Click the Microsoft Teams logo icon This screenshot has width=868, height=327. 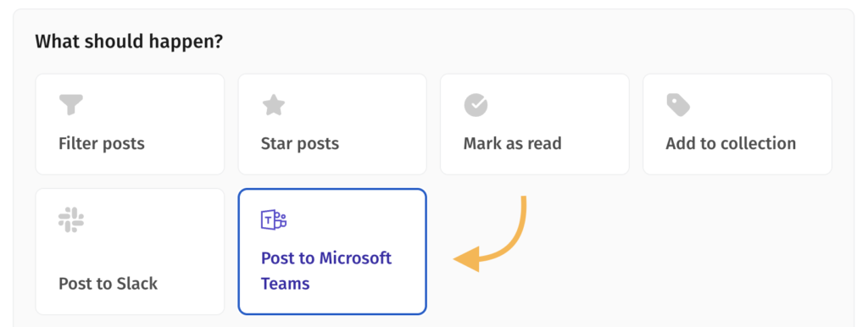[x=274, y=219]
